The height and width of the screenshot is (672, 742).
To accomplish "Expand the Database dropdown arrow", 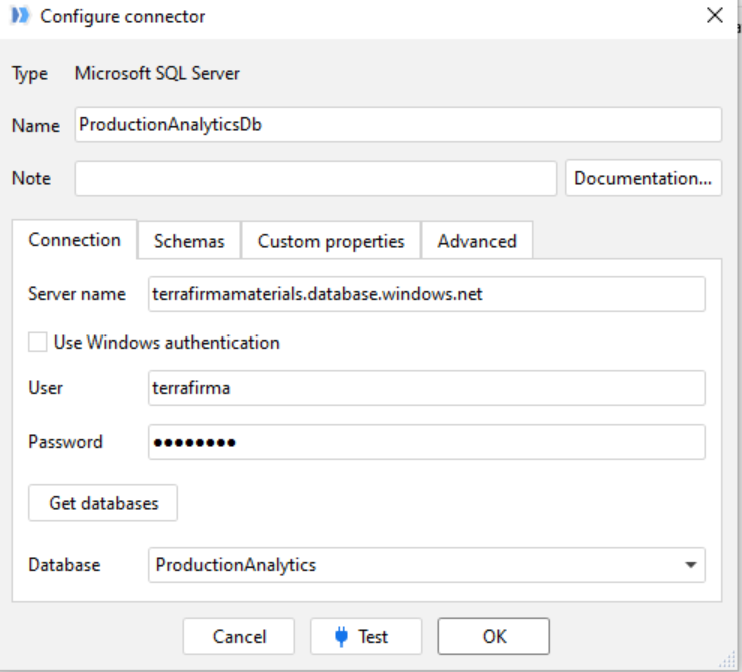I will point(690,565).
